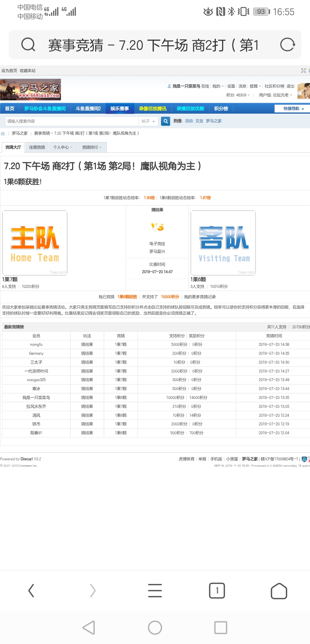Click the 举报 footer link

[202, 459]
